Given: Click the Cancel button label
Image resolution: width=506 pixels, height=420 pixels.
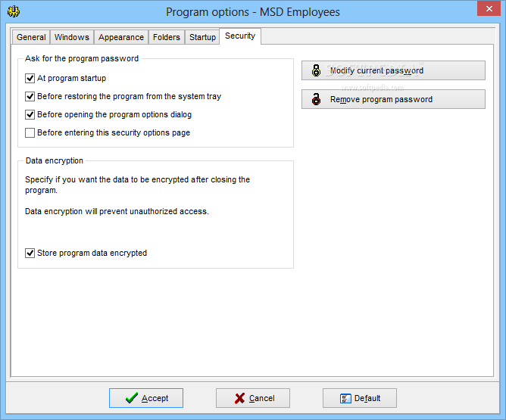Looking at the screenshot, I should click(262, 398).
